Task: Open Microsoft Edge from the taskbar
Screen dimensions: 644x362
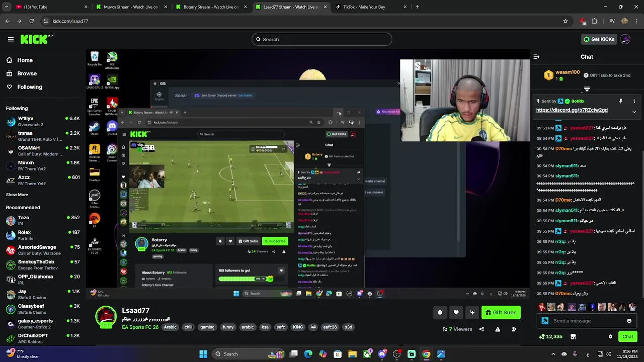Action: tap(308, 354)
